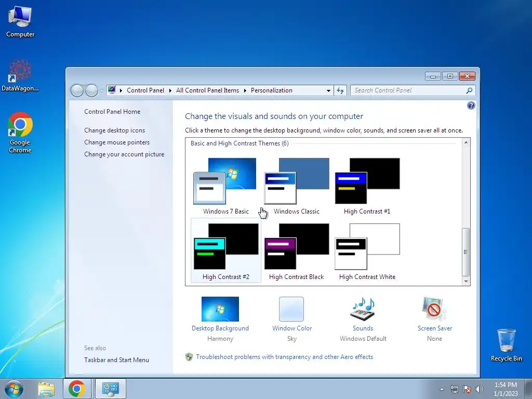Go to Control Panel Home

click(112, 112)
